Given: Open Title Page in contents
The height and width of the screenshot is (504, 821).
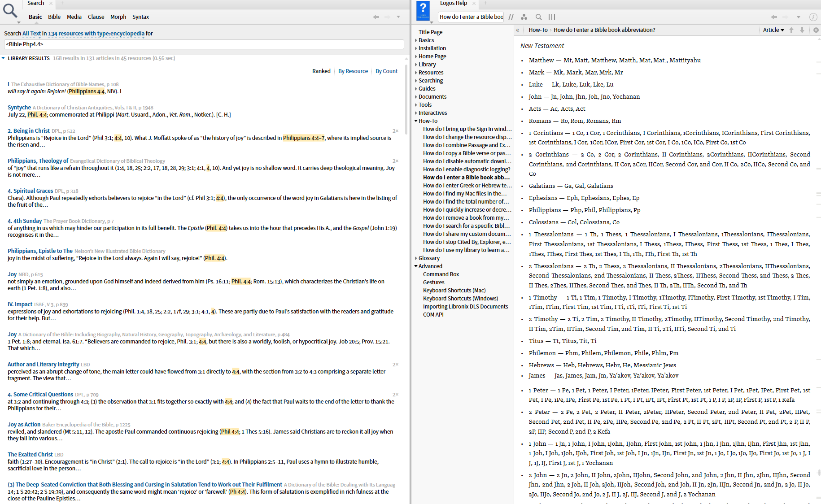Looking at the screenshot, I should 430,32.
